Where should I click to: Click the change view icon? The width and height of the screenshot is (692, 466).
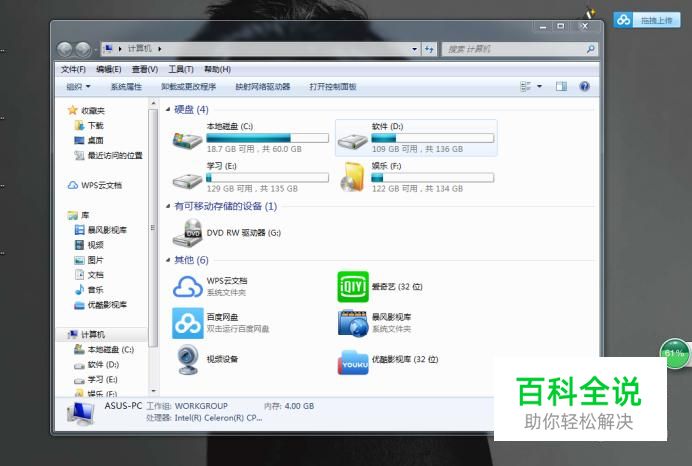tap(525, 86)
